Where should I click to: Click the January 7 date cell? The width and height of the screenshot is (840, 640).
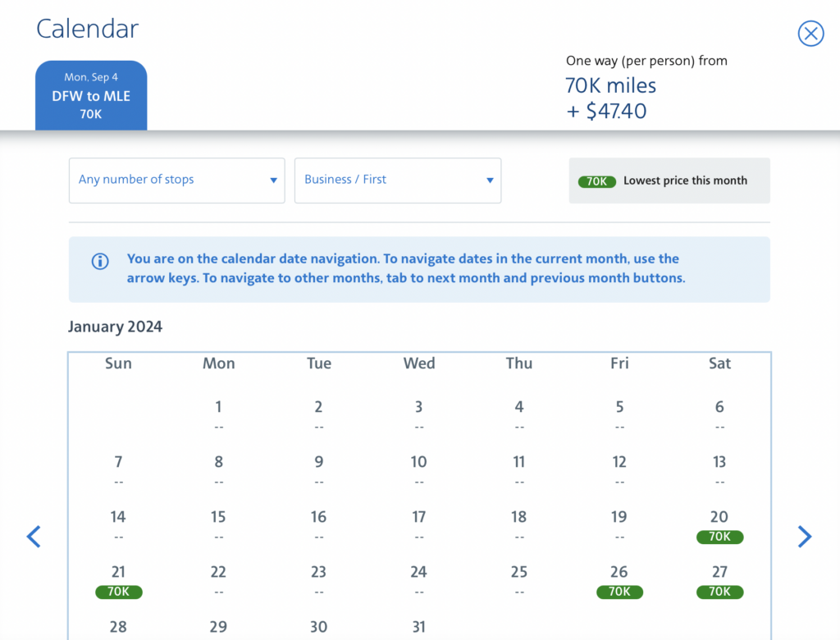click(x=118, y=461)
